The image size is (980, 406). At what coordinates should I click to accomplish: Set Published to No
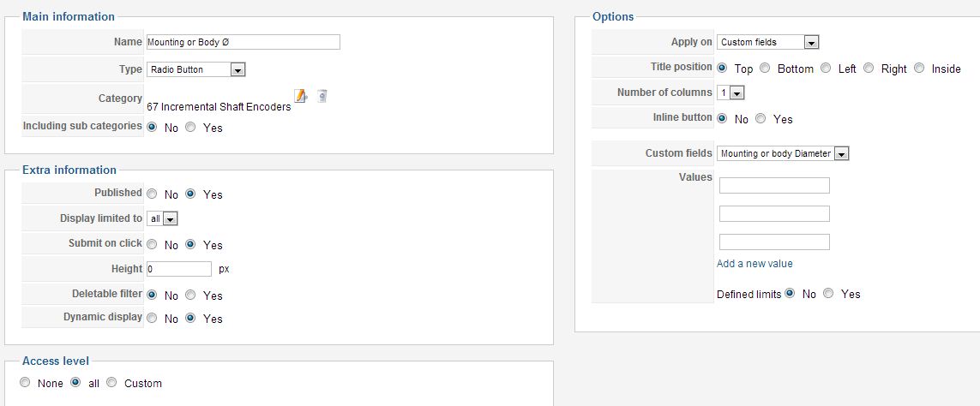(152, 194)
